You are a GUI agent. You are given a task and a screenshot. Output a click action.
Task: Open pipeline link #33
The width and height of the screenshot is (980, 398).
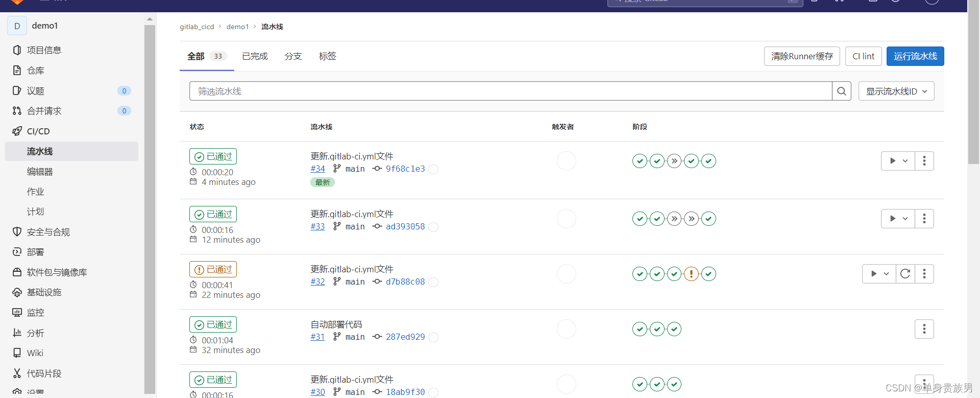[317, 226]
